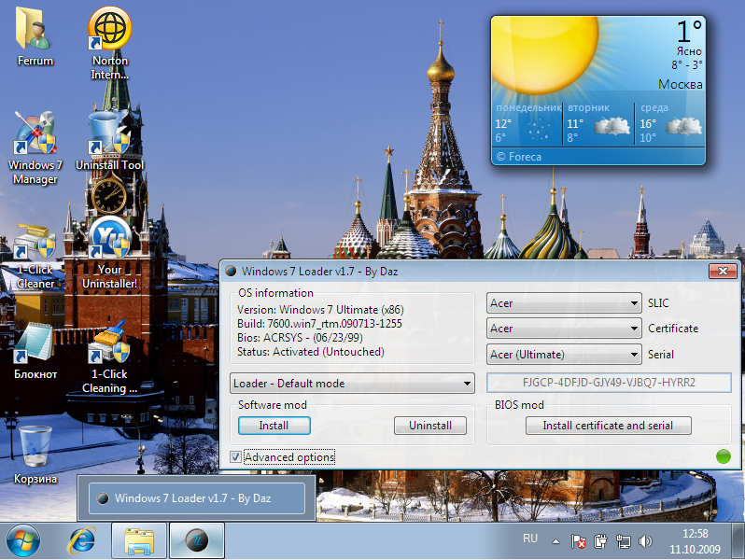Click the среда forecast in gadget
The width and height of the screenshot is (745, 560).
(x=670, y=123)
